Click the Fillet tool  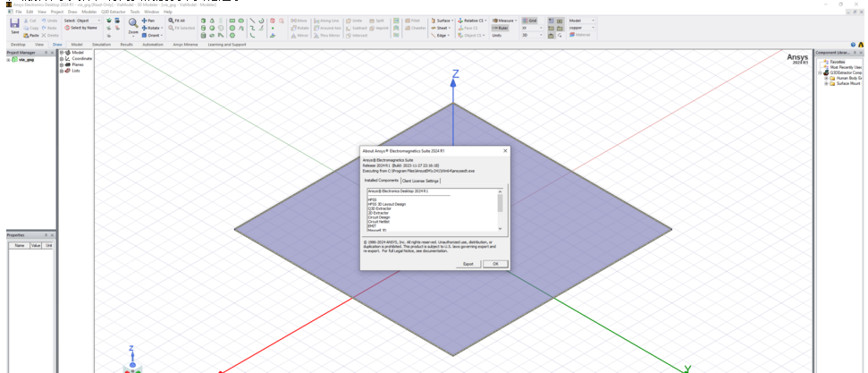(412, 21)
